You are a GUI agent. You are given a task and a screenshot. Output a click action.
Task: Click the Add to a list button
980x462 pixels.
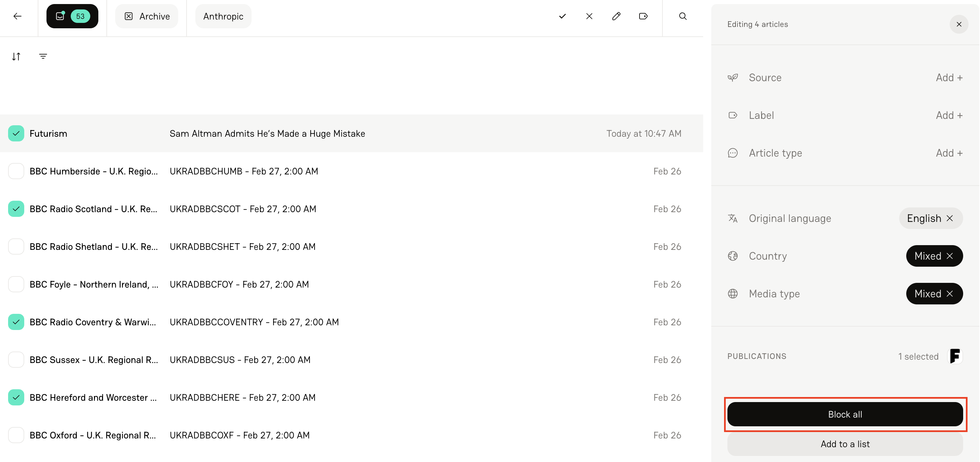pos(845,444)
